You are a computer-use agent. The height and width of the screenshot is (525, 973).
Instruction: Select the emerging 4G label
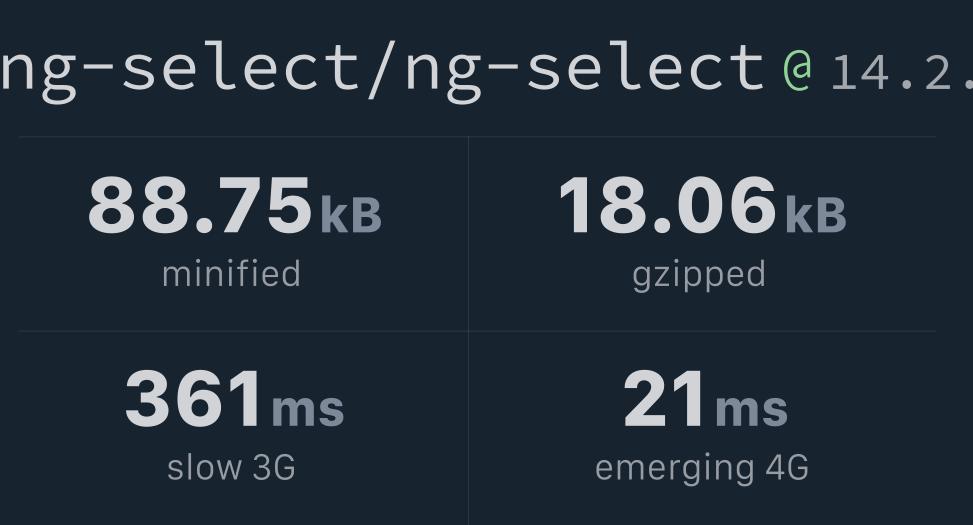(x=701, y=467)
